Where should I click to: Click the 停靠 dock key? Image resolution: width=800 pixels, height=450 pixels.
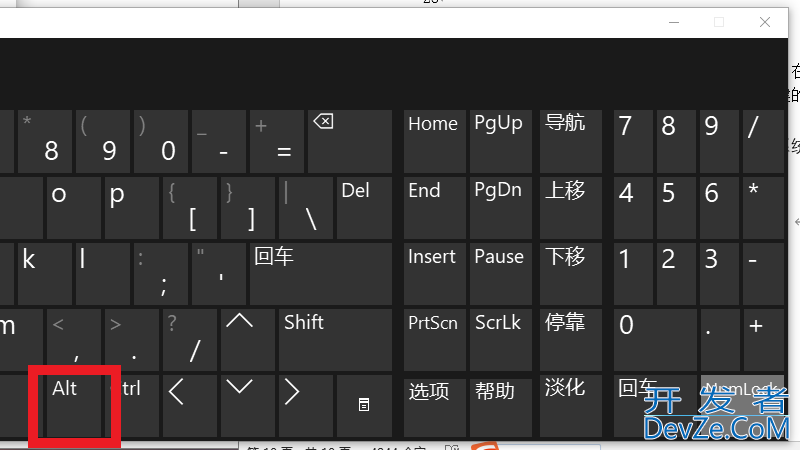point(571,340)
